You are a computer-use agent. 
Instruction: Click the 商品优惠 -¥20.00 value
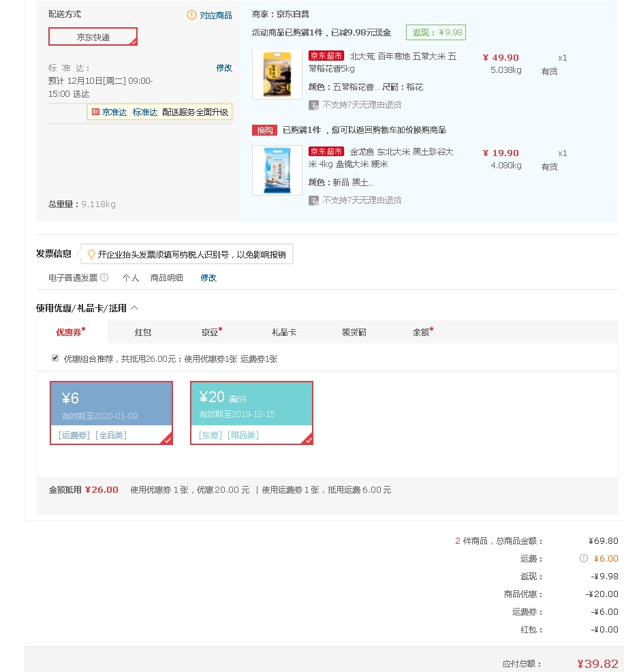[602, 594]
